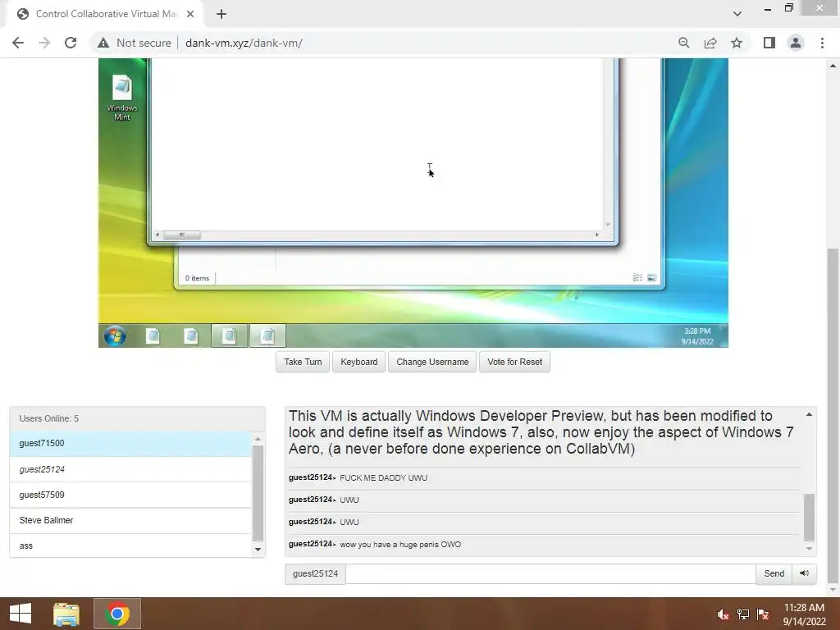Click the 0 items status text in VM explorer

[197, 278]
